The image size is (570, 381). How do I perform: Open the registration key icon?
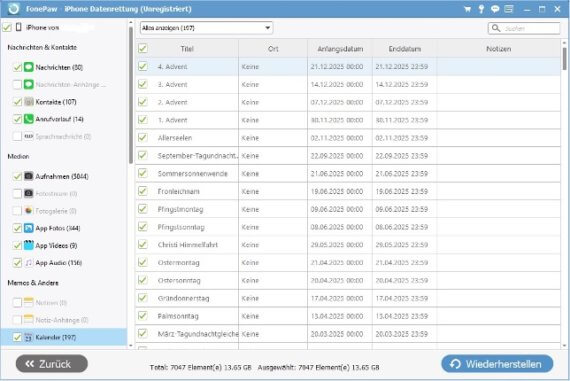click(481, 9)
